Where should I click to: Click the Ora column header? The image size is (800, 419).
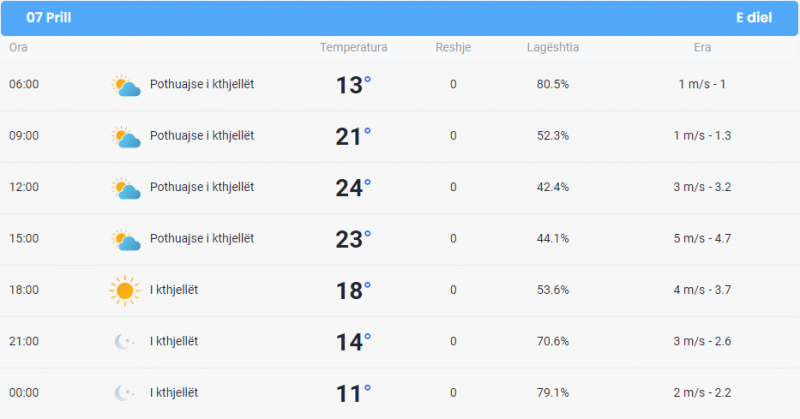point(18,47)
